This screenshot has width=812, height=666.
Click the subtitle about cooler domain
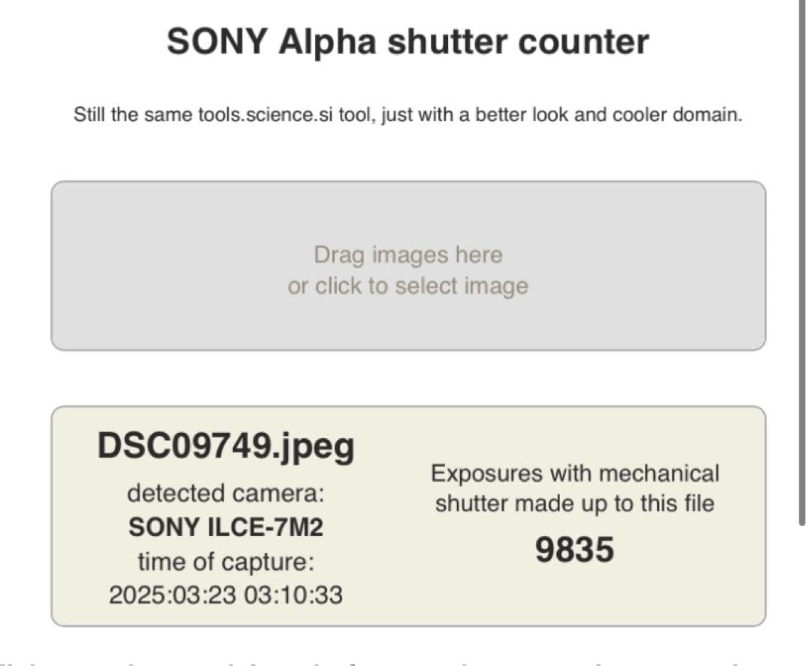[406, 114]
